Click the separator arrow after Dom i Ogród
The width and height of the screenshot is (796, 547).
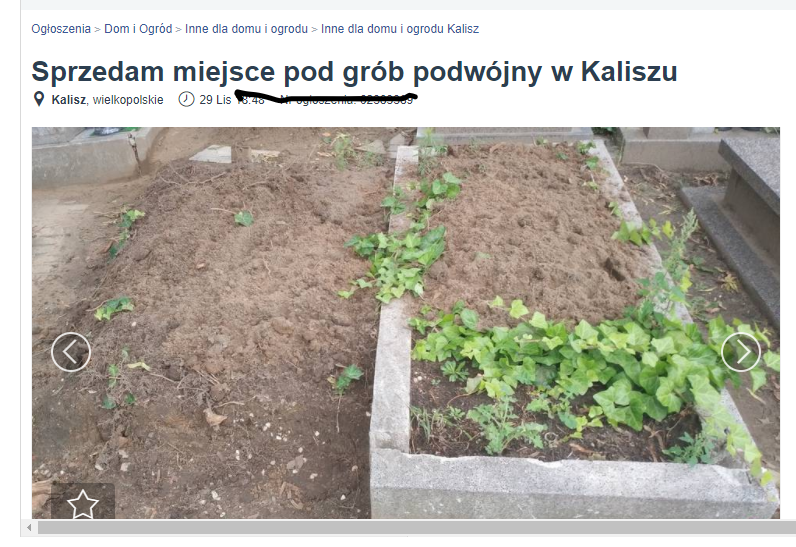click(x=179, y=29)
